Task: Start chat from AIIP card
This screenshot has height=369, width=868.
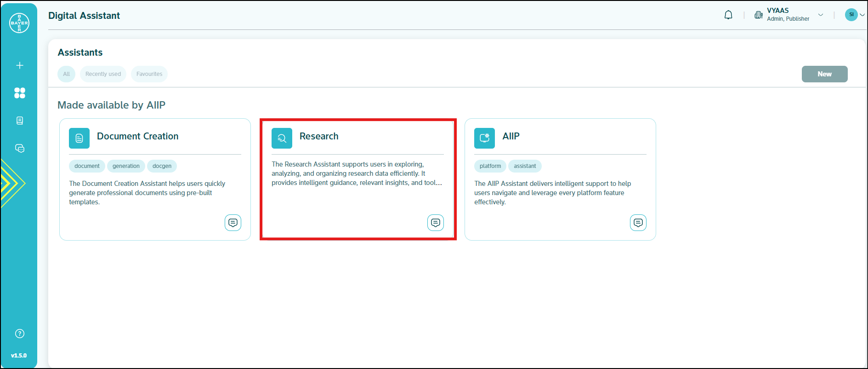Action: click(x=638, y=223)
